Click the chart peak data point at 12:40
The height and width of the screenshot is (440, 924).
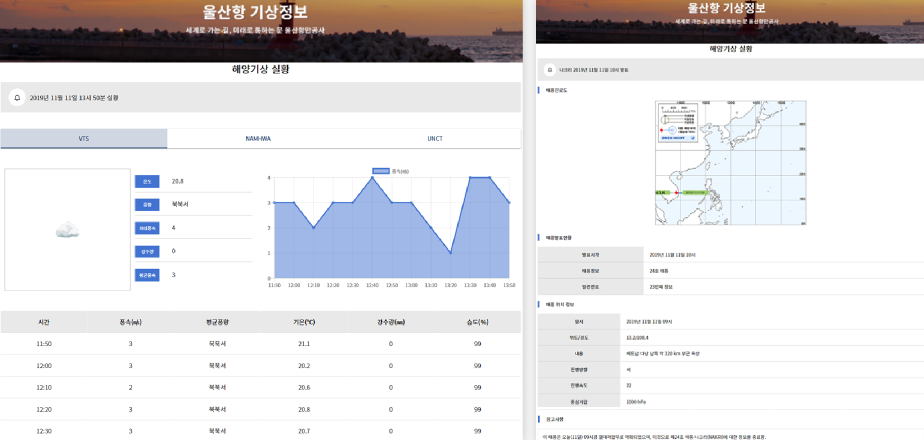(x=372, y=178)
